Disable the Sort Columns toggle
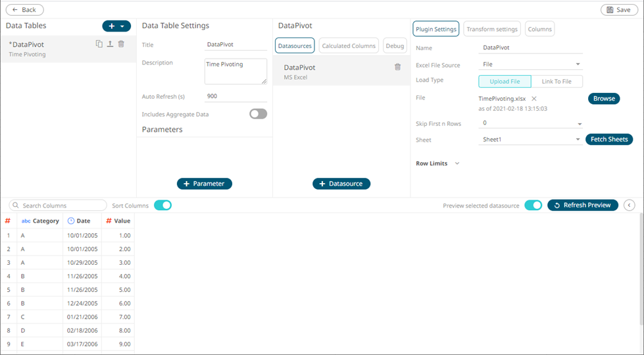 click(x=162, y=205)
